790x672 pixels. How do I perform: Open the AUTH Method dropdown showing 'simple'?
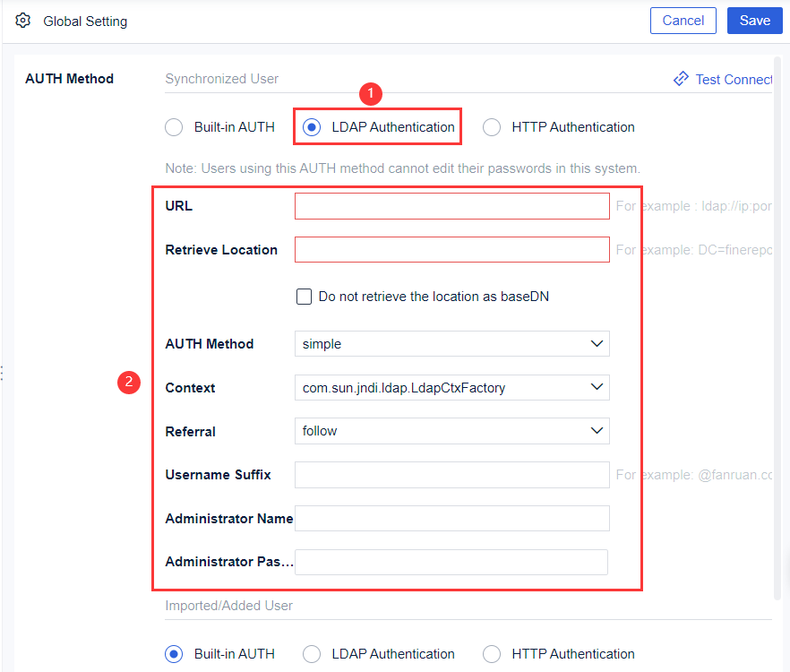tap(451, 343)
